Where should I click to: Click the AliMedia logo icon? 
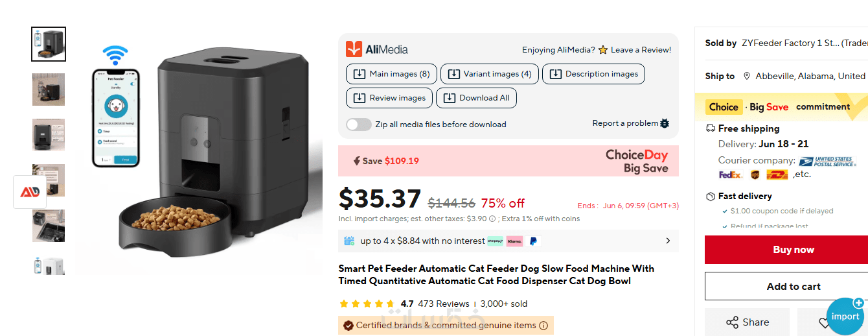pyautogui.click(x=354, y=49)
